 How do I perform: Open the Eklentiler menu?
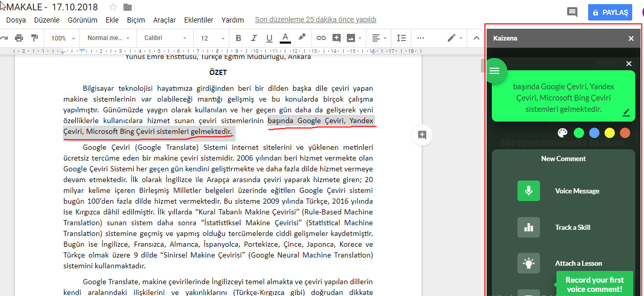coord(198,20)
